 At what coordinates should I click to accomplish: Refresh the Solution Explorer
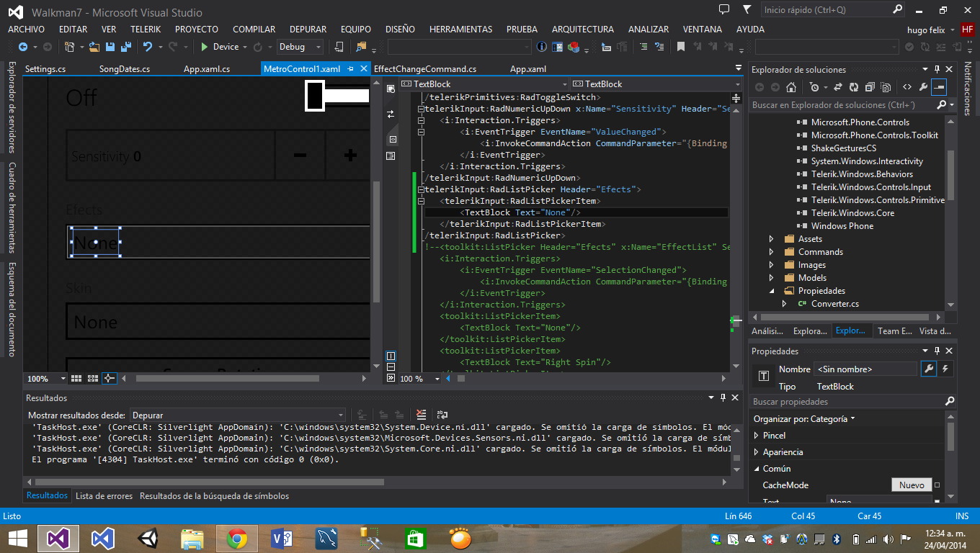[x=854, y=87]
